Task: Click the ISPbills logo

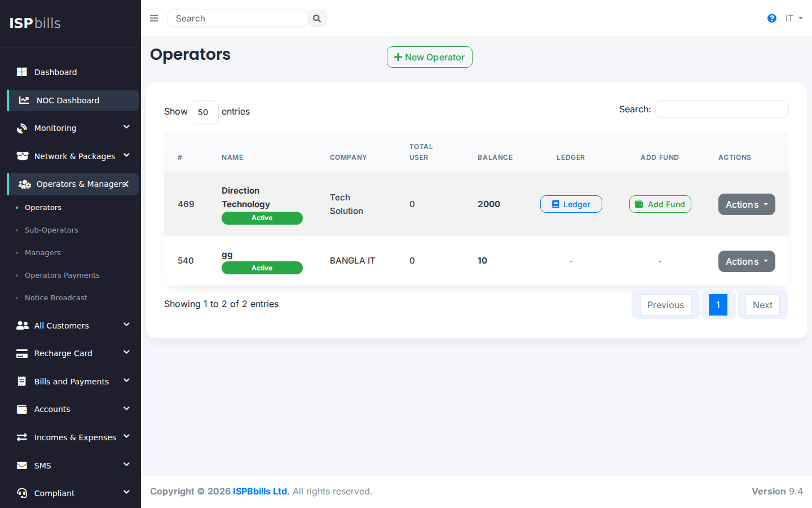Action: tap(35, 23)
